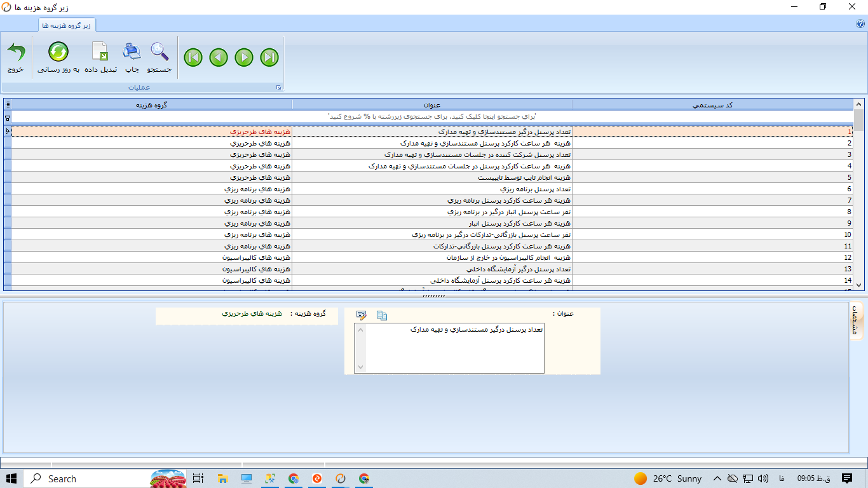Select row with code 2
The height and width of the screenshot is (488, 868).
coord(432,143)
